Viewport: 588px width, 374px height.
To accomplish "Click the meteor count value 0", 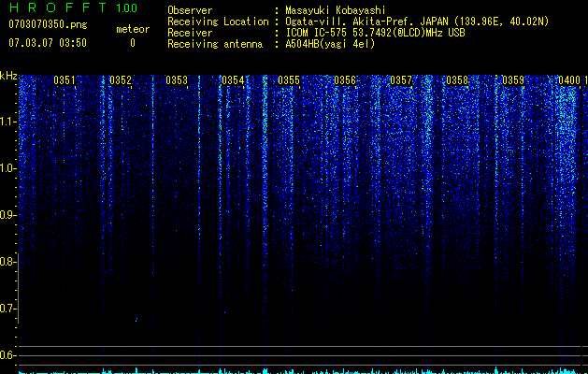I will pos(133,43).
